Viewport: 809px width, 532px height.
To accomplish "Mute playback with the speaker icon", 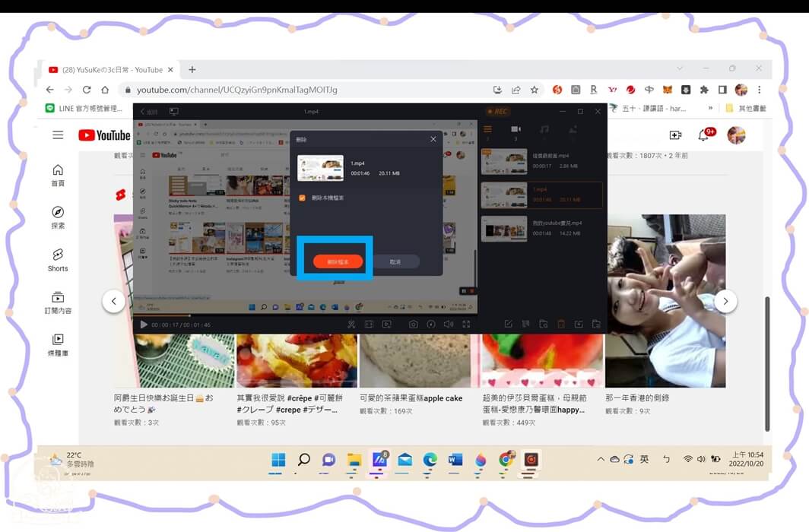I will (x=449, y=323).
